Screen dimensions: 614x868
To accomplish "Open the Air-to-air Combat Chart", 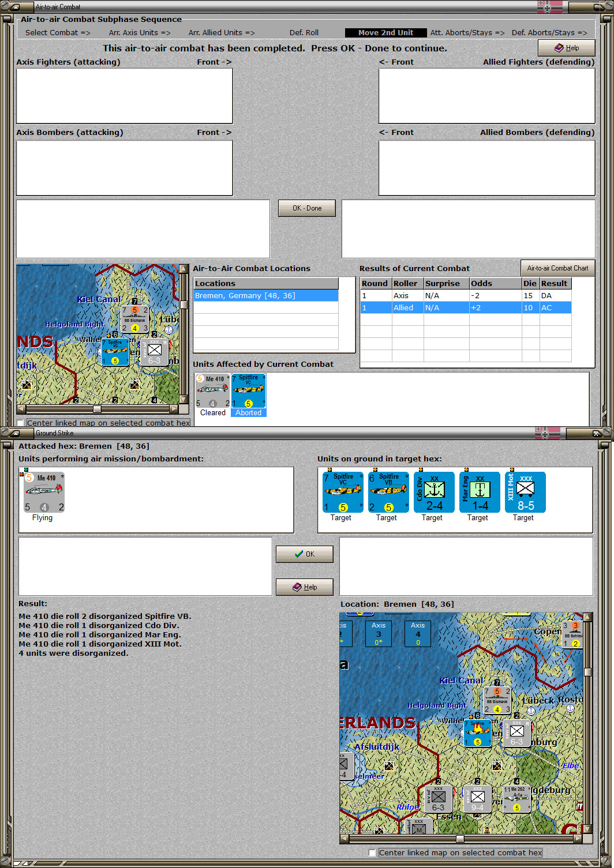I will coord(557,268).
